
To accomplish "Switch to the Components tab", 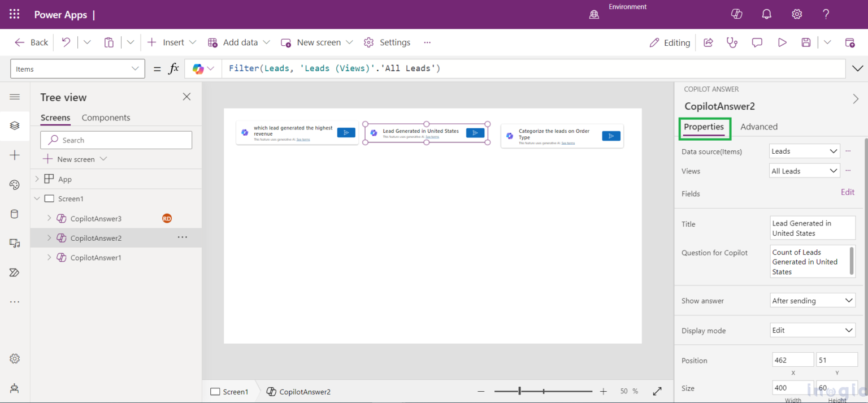I will (106, 118).
